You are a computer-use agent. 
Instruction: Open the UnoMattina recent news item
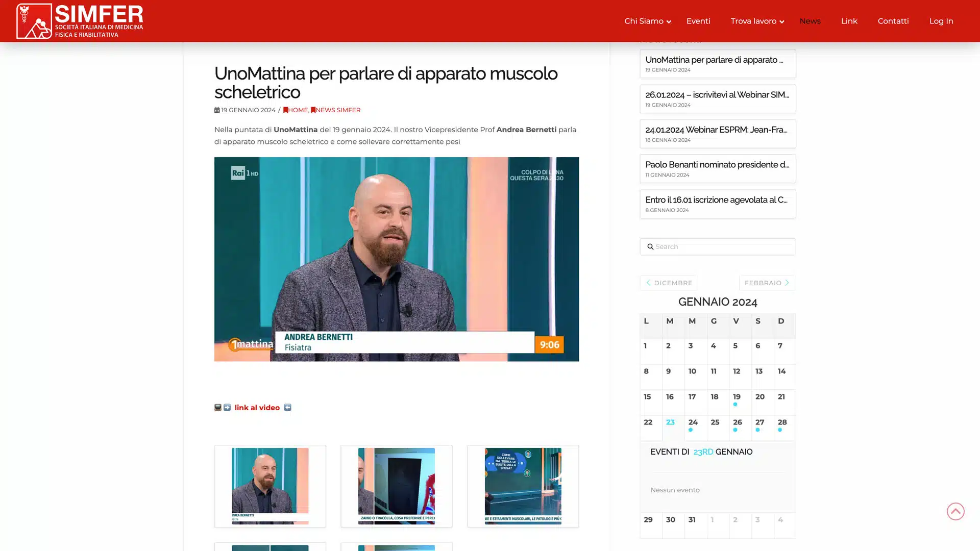click(x=718, y=64)
